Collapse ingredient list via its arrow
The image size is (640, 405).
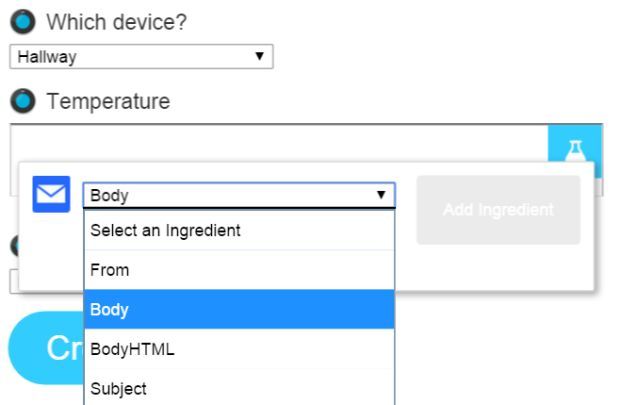381,195
